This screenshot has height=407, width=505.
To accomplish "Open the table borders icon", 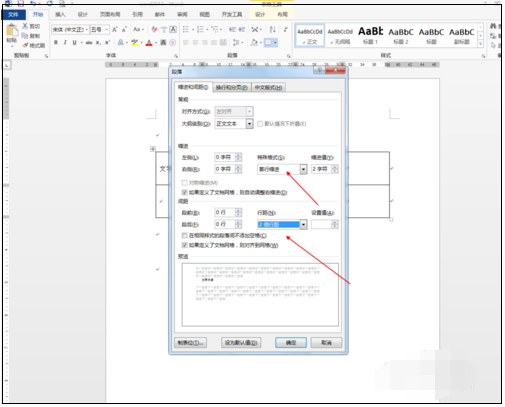I will pyautogui.click(x=268, y=42).
